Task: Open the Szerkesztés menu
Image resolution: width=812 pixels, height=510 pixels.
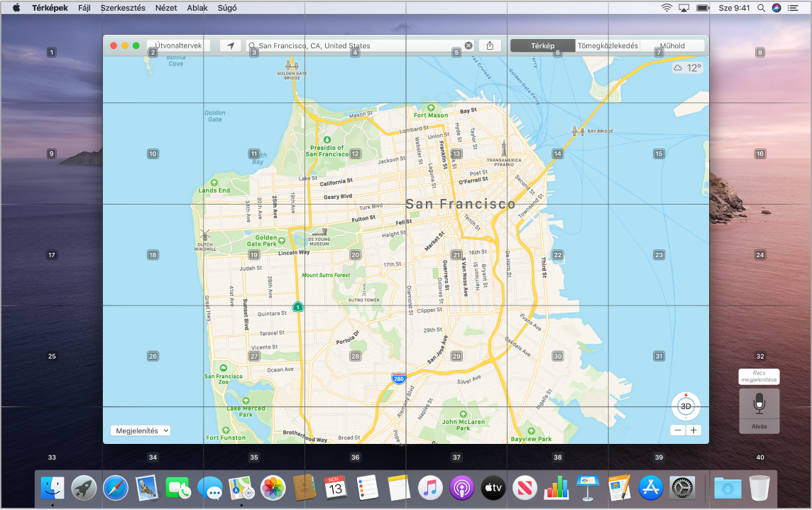Action: coord(124,8)
